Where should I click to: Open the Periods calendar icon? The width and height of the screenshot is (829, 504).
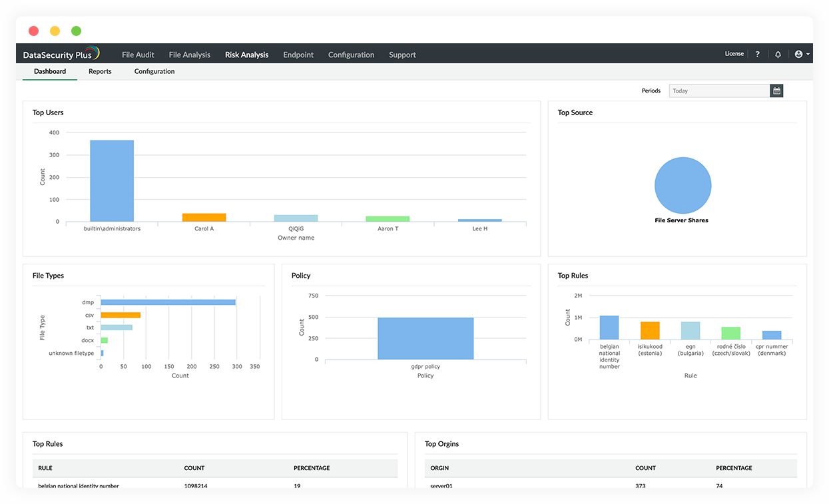(x=776, y=91)
